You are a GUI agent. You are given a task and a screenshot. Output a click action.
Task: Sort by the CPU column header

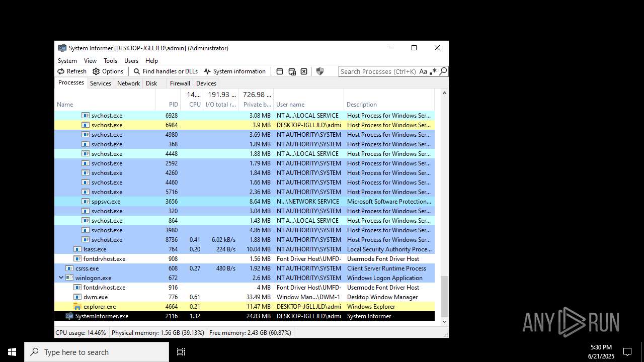tap(192, 100)
